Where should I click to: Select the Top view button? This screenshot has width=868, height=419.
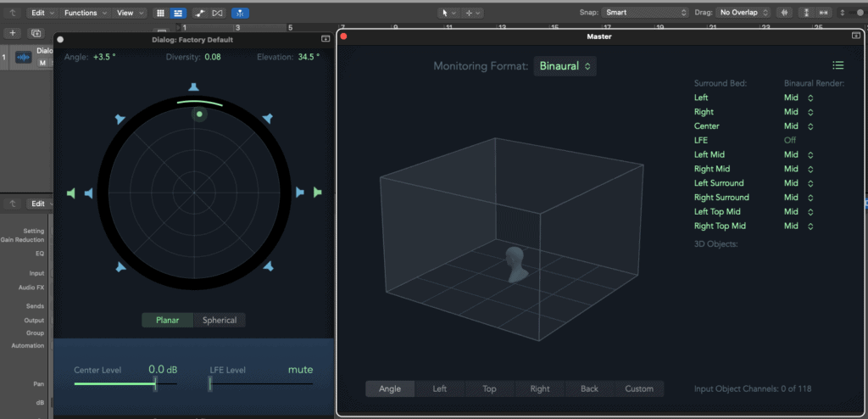click(x=489, y=388)
